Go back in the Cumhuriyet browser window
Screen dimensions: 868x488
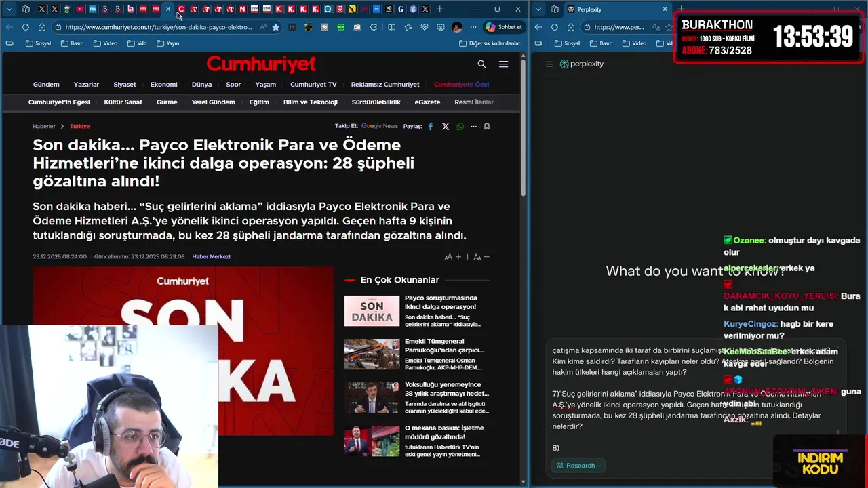pos(9,27)
